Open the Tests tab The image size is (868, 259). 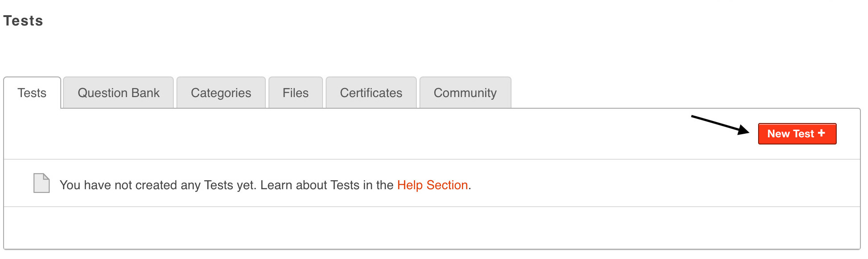[32, 93]
